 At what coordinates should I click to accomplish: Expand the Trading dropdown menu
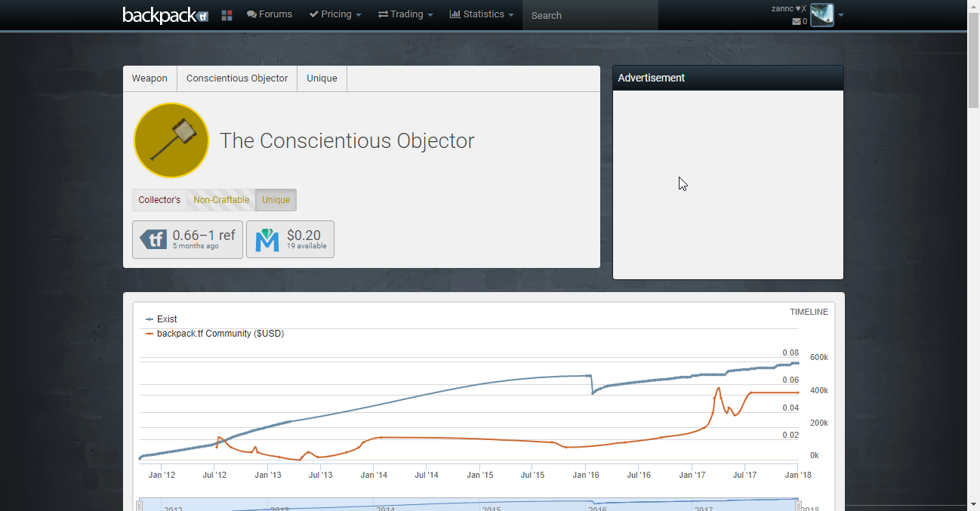tap(405, 14)
